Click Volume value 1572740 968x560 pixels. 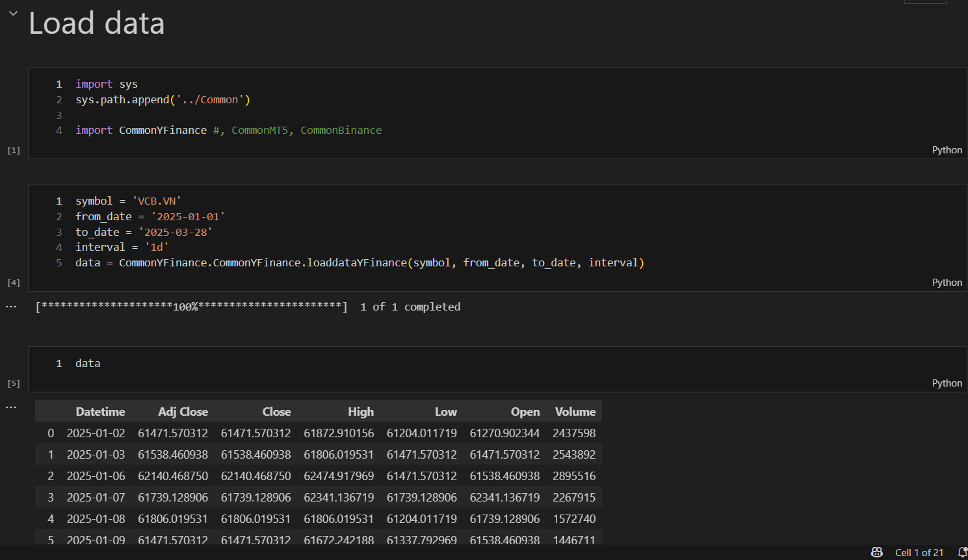[574, 519]
